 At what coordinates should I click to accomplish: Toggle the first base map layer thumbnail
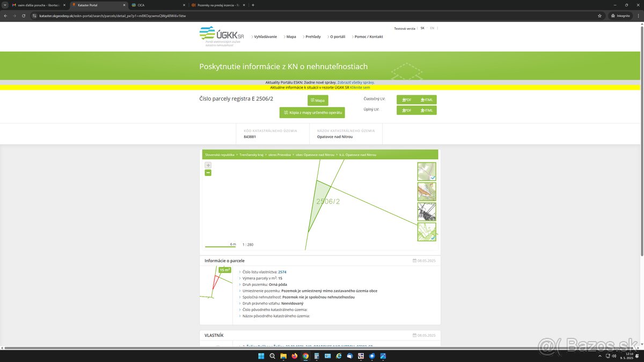[427, 172]
